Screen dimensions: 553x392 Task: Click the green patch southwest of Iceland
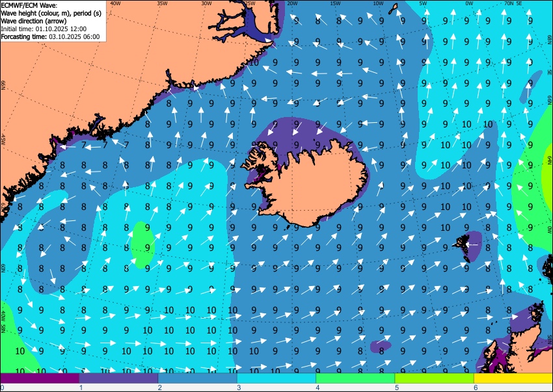[x=142, y=245]
